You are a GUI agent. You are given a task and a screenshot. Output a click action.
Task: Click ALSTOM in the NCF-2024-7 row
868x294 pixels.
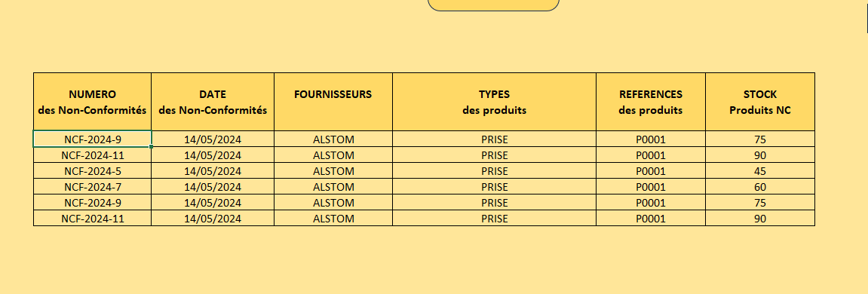click(x=333, y=187)
